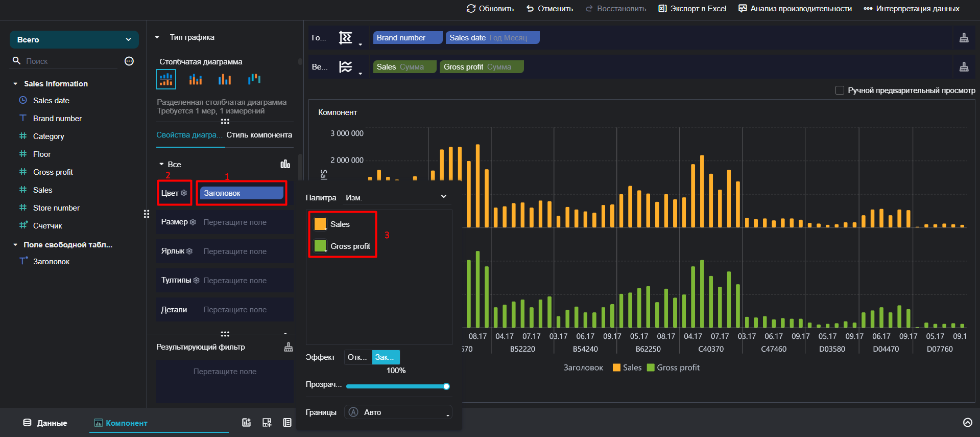Click the chart icon next to Все

coord(285,164)
